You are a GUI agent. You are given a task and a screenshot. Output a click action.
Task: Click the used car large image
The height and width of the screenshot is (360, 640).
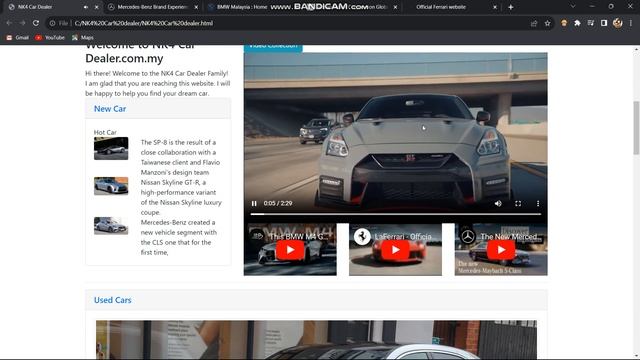[x=316, y=340]
